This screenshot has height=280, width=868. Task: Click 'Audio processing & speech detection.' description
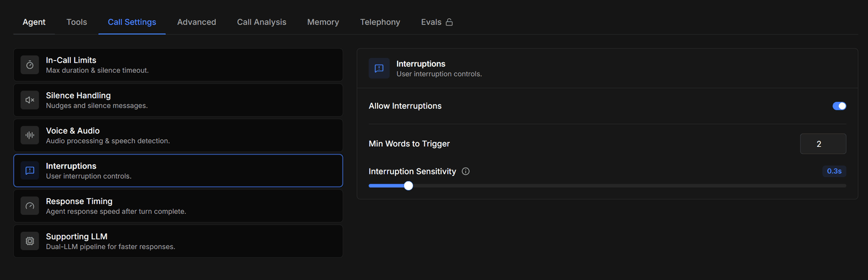coord(108,141)
